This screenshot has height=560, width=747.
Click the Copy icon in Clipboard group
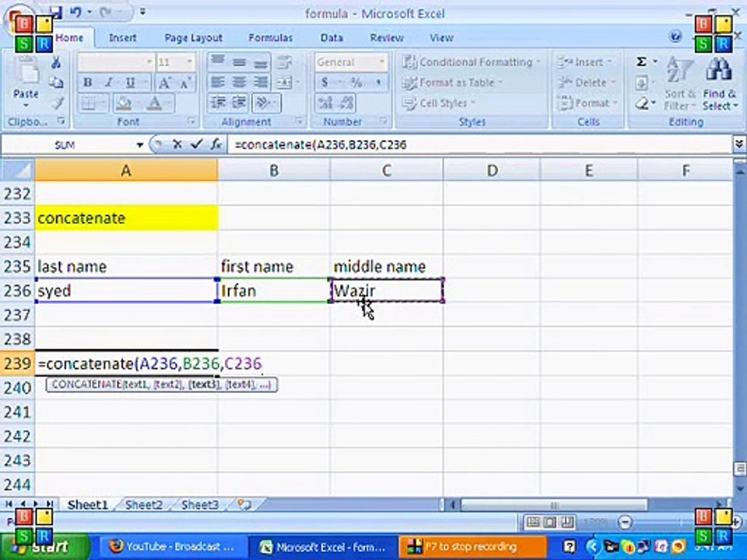click(56, 82)
